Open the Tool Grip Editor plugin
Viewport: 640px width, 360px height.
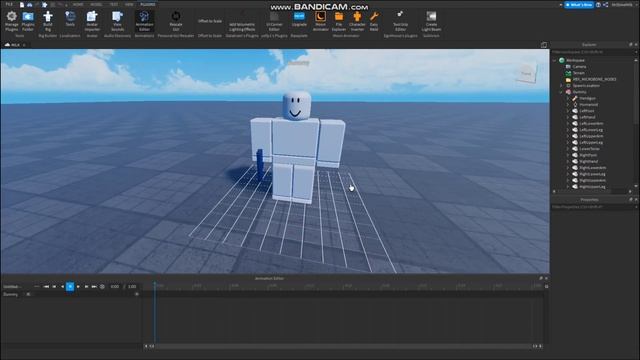(x=400, y=21)
